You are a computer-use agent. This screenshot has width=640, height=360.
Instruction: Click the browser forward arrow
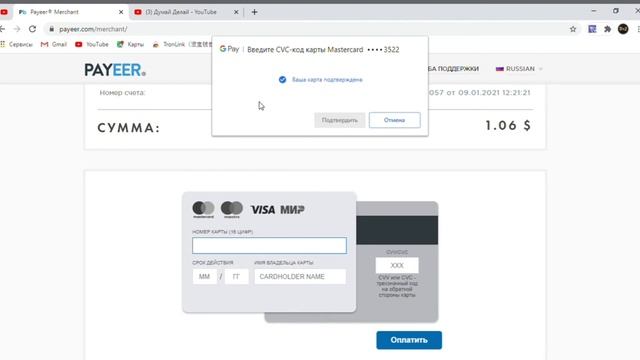click(x=17, y=29)
